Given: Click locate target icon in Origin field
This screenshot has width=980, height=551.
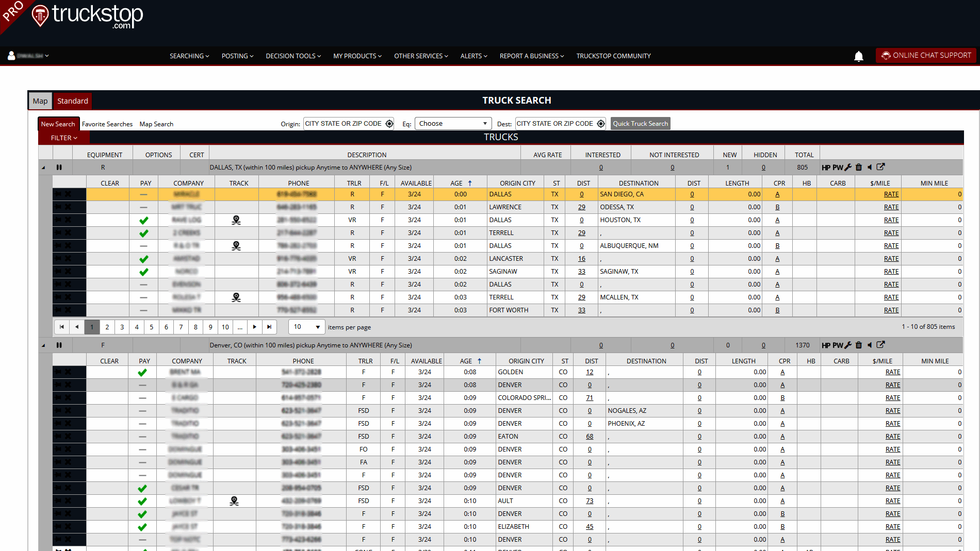Looking at the screenshot, I should 389,124.
